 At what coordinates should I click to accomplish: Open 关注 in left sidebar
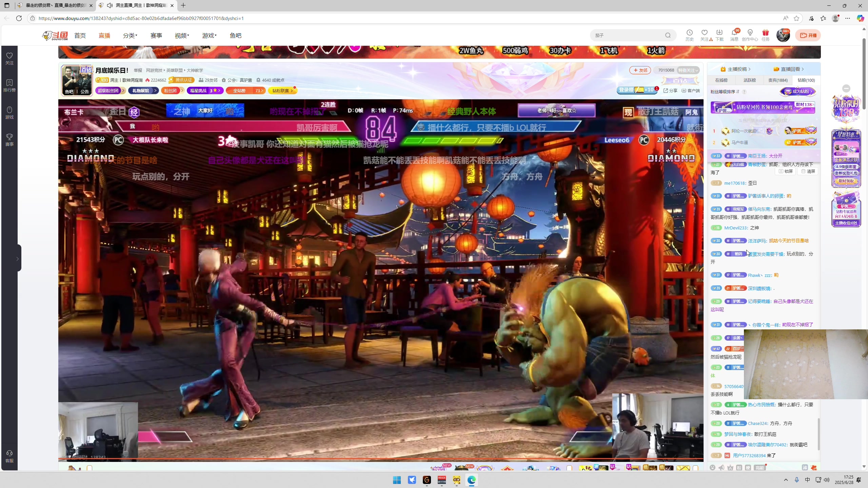coord(9,59)
